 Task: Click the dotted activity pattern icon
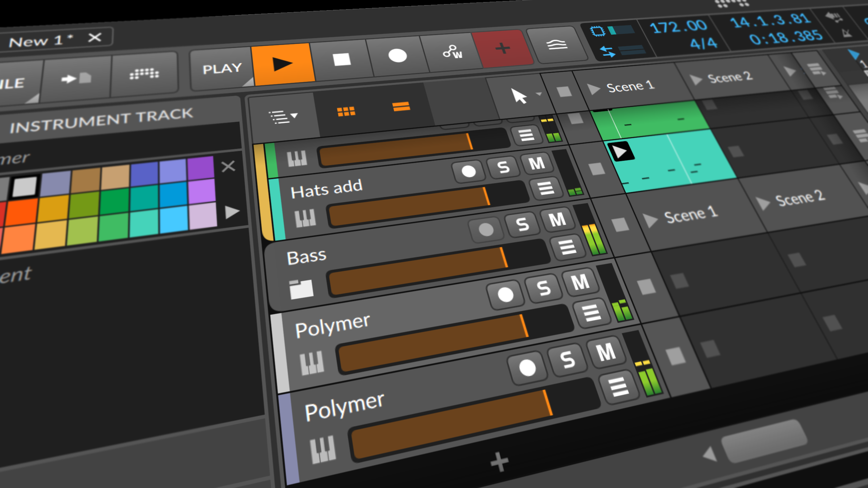click(x=144, y=74)
